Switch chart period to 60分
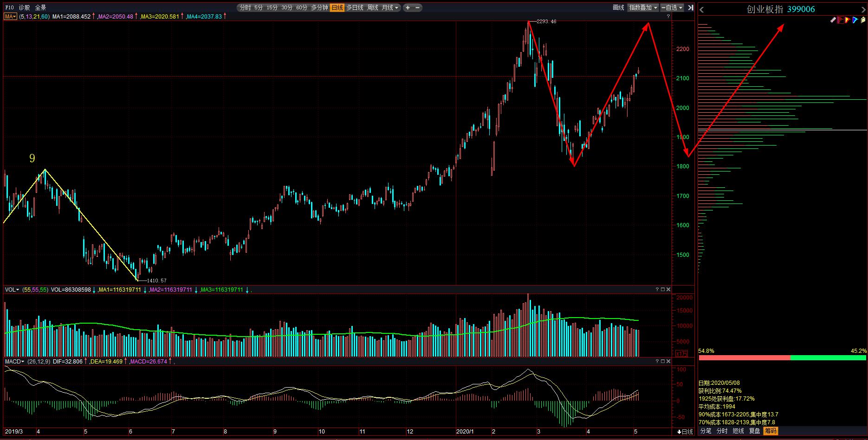868x440 pixels. tap(302, 7)
